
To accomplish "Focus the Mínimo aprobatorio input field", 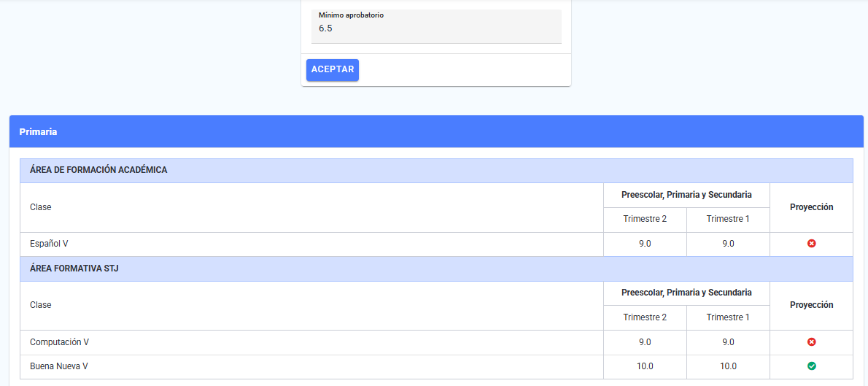I will click(x=436, y=26).
